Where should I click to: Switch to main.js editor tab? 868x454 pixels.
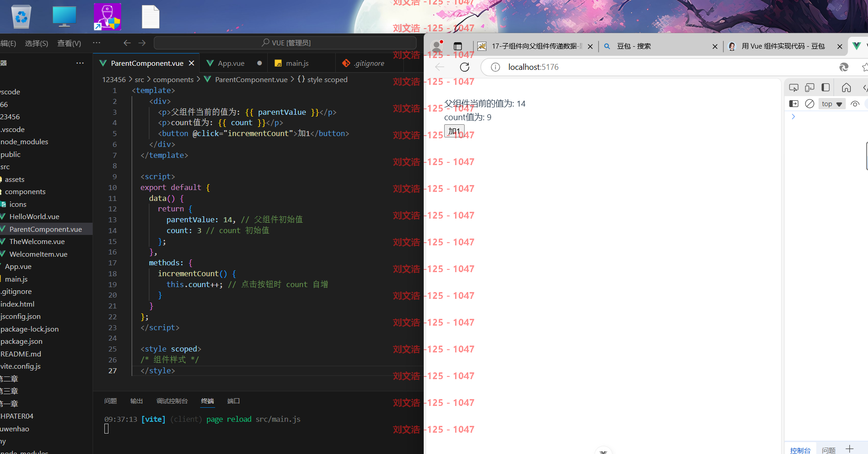[297, 63]
